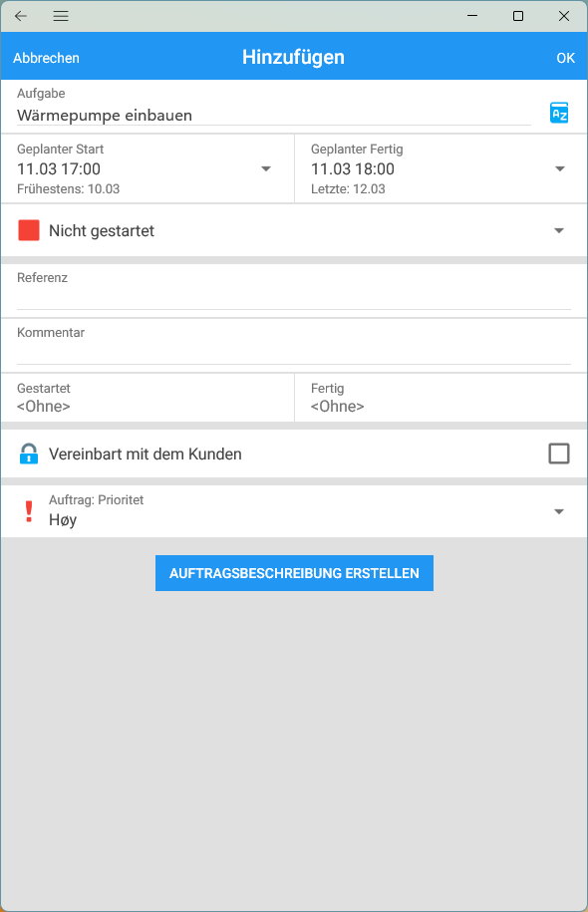Open the A-Z task picker icon
The height and width of the screenshot is (912, 588).
pyautogui.click(x=559, y=113)
